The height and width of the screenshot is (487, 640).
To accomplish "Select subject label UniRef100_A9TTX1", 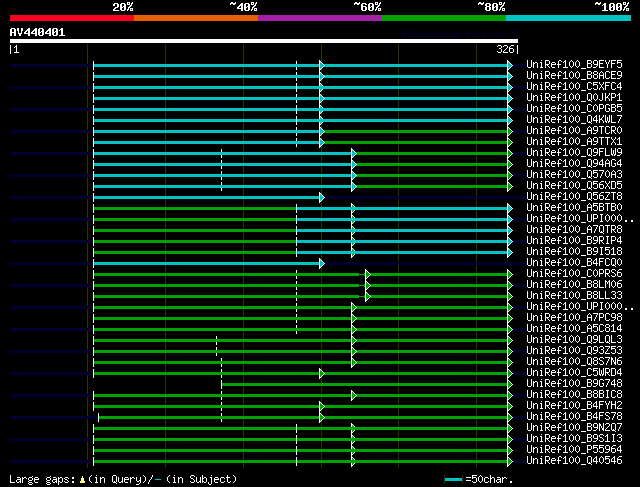I will pos(574,142).
